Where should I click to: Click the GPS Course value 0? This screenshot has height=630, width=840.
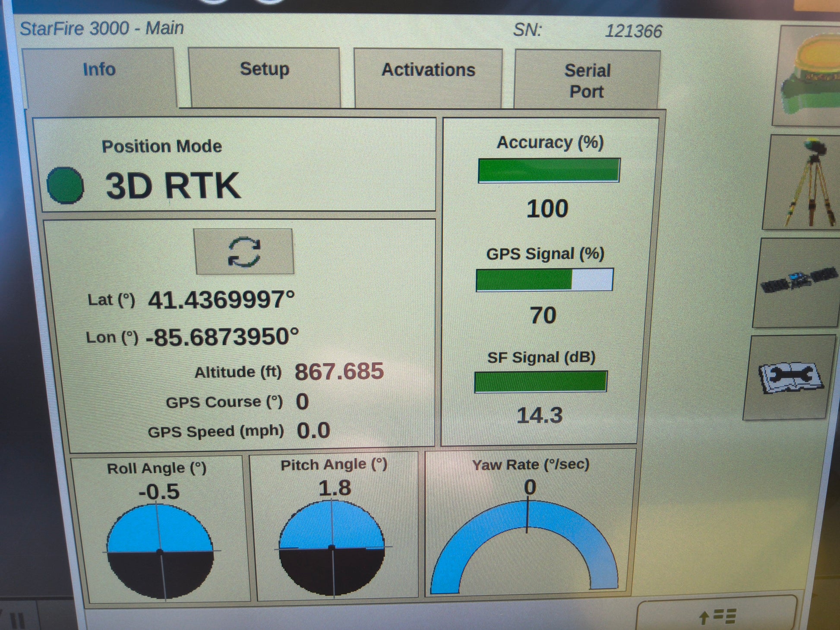point(302,402)
